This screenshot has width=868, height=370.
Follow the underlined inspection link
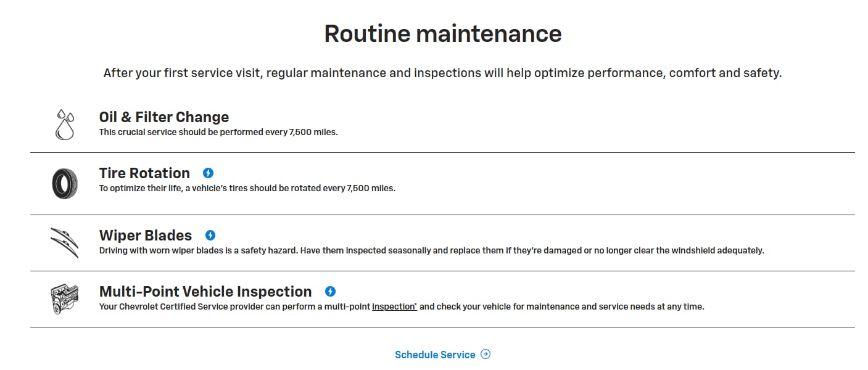[x=394, y=306]
